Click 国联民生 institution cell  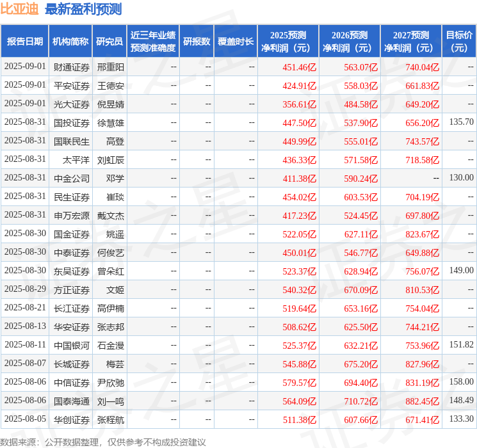pos(72,141)
